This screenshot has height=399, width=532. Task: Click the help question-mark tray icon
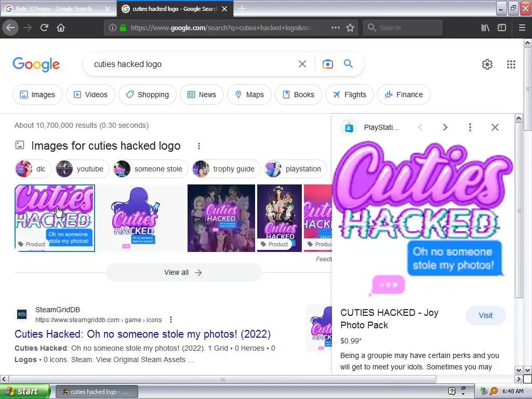tap(451, 391)
